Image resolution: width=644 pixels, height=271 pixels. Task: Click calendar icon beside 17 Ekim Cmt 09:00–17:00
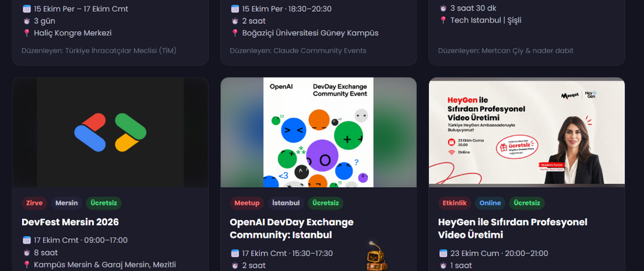tap(27, 240)
